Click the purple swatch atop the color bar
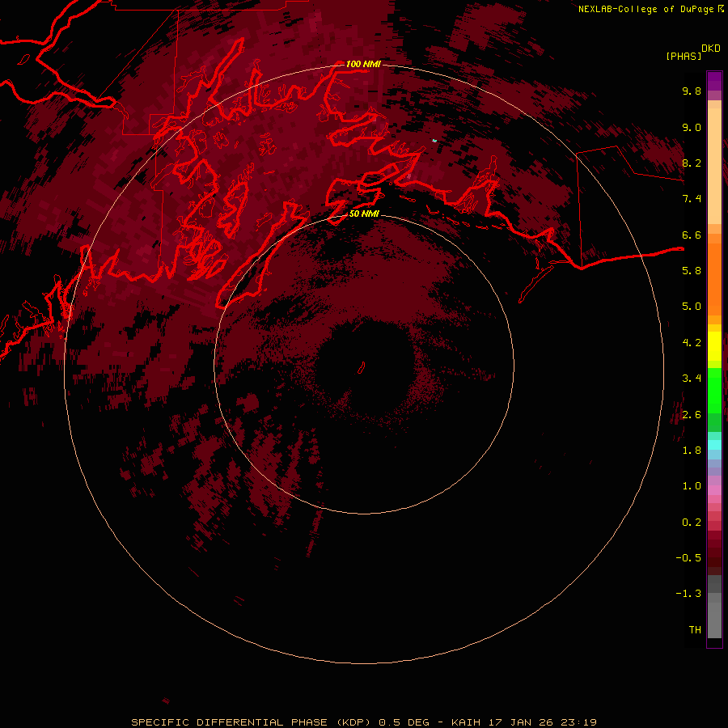 click(x=714, y=81)
